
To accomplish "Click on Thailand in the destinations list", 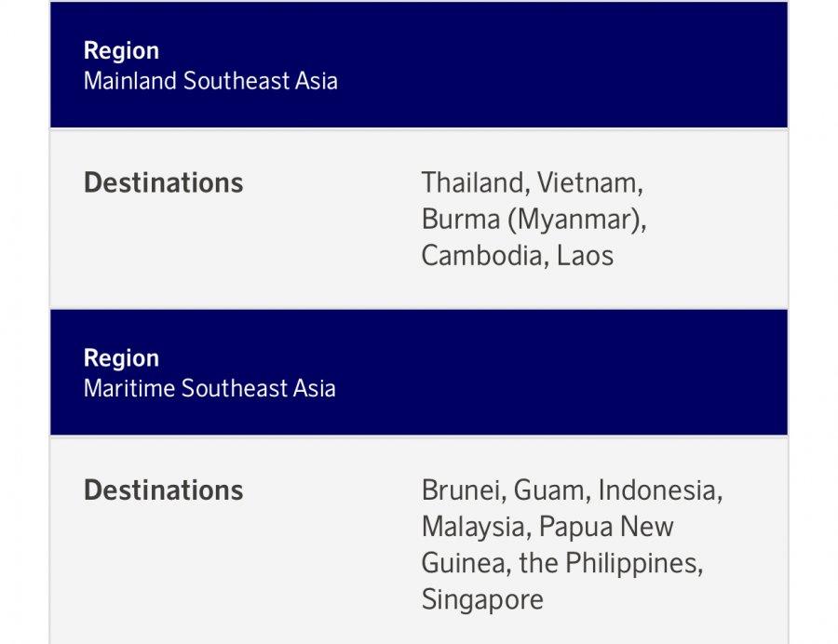I will [472, 182].
